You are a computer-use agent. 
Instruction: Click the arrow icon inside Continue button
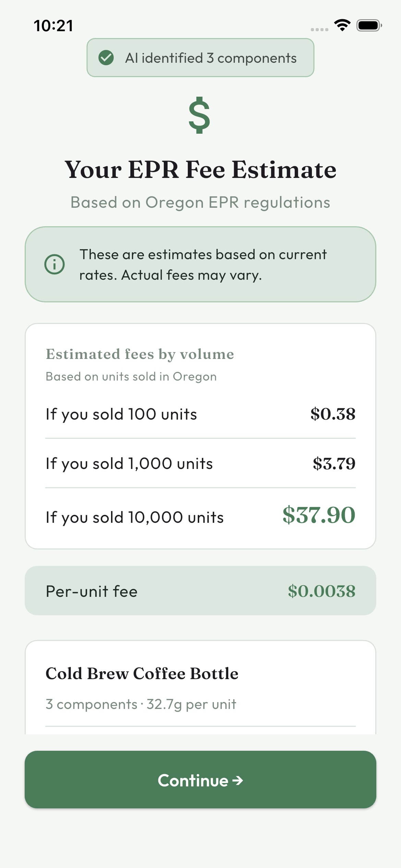(x=238, y=781)
